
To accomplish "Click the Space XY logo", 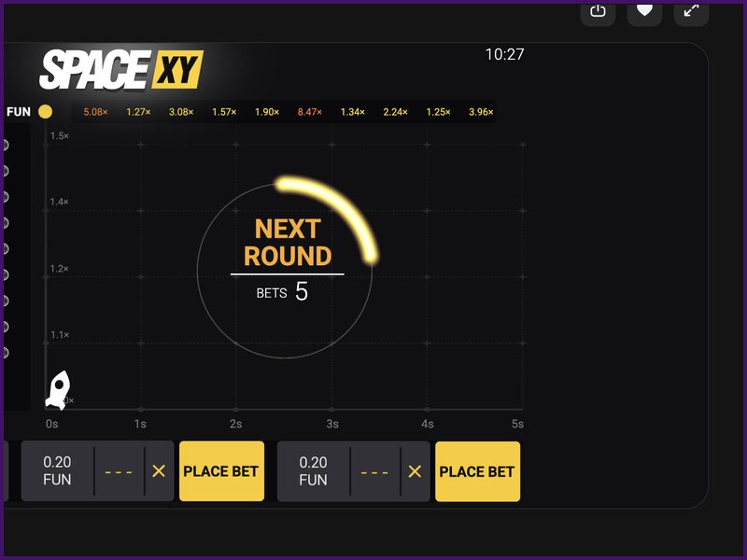I will point(120,70).
